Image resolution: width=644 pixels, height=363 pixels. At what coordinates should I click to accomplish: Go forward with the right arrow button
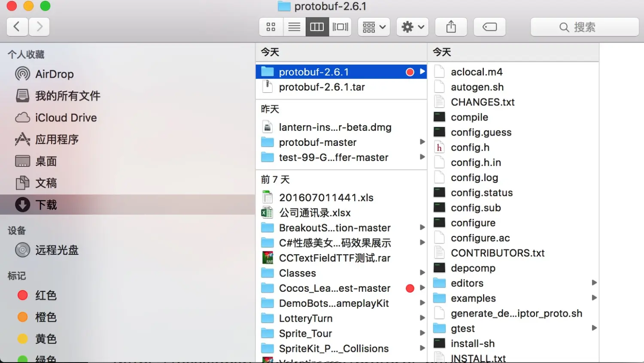(39, 27)
